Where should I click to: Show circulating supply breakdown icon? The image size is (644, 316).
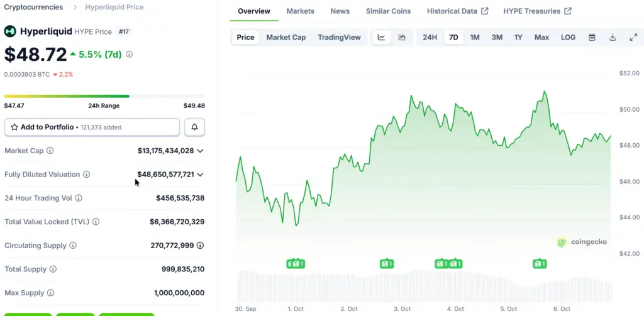click(x=200, y=246)
